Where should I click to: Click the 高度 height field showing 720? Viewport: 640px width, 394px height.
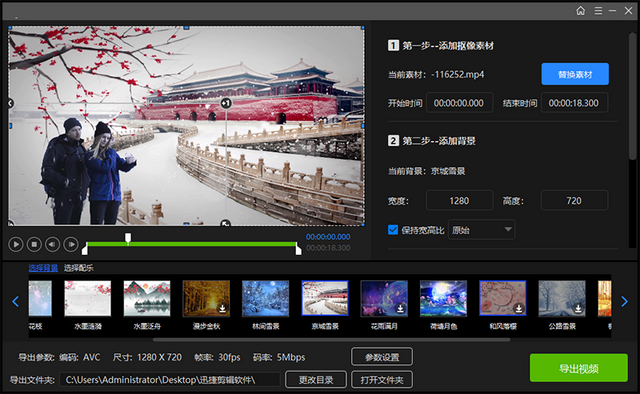(574, 200)
